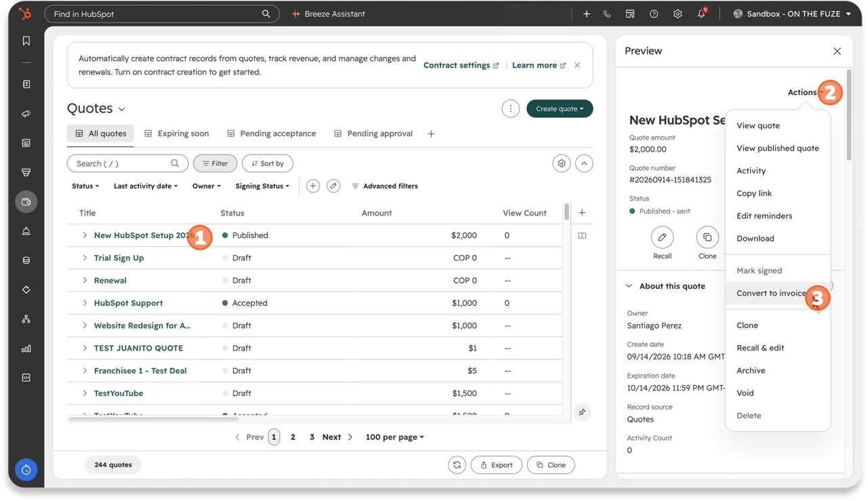
Task: Click the Next page button
Action: (x=337, y=437)
